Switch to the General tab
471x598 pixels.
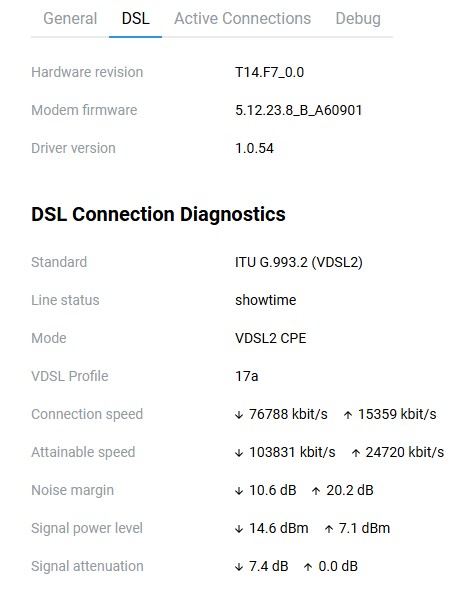click(x=70, y=18)
